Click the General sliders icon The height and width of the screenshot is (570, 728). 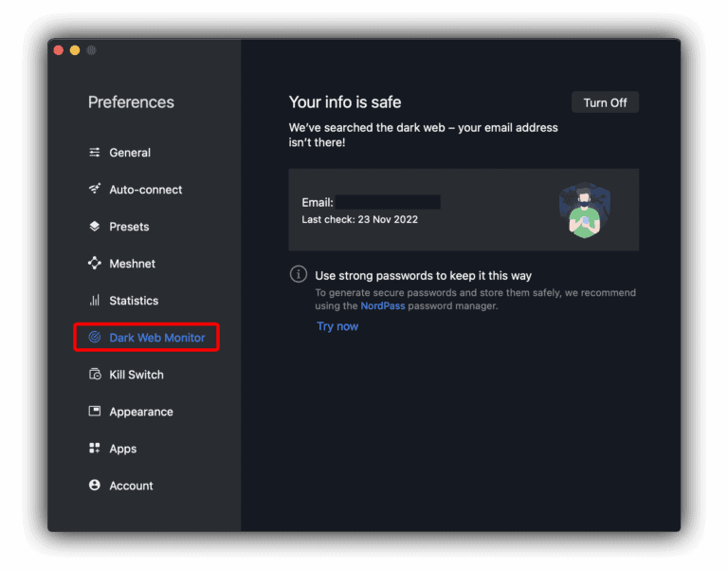pyautogui.click(x=95, y=153)
